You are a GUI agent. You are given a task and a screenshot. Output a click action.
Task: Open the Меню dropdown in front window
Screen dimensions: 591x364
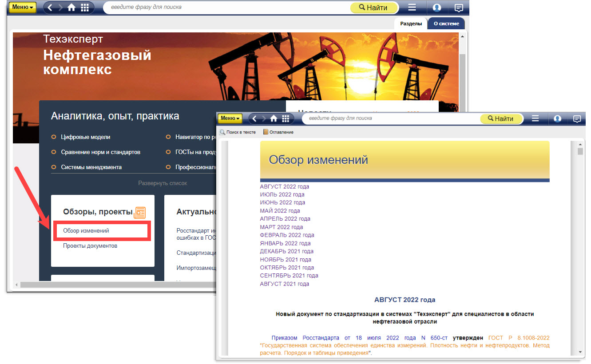(230, 119)
